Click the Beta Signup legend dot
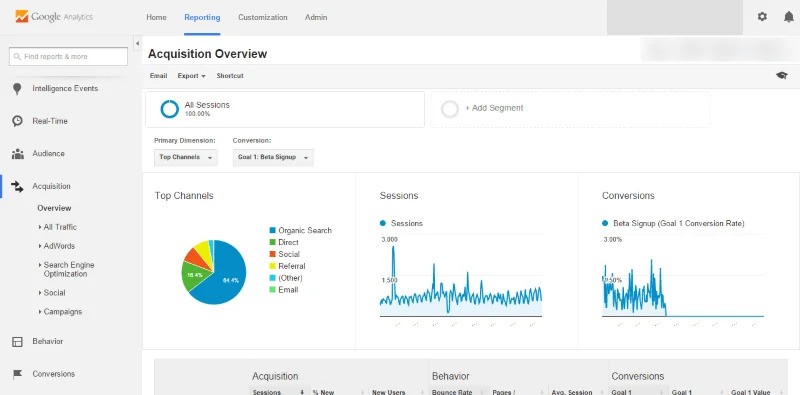The width and height of the screenshot is (800, 395). (605, 223)
